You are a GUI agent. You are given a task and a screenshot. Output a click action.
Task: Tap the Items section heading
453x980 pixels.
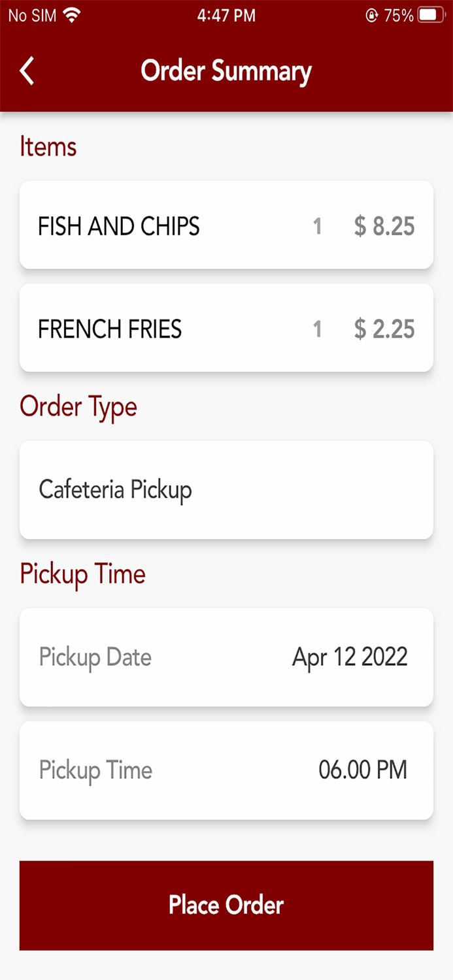(x=48, y=146)
